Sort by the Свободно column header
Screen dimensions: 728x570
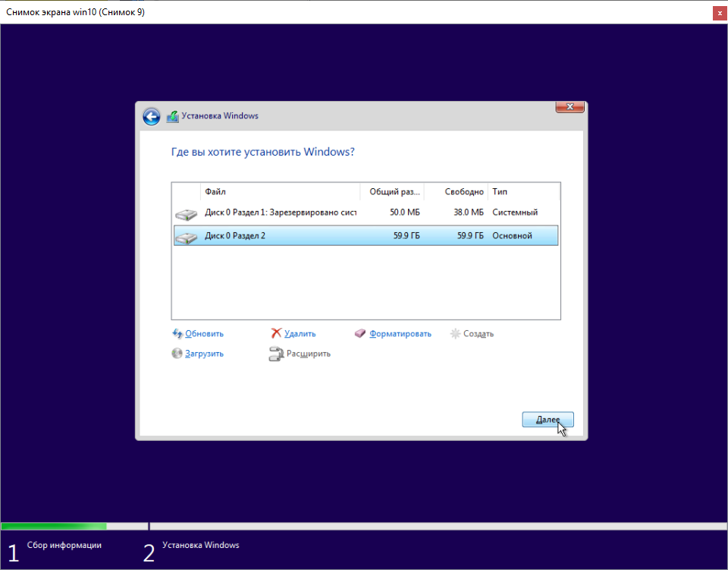[456, 191]
